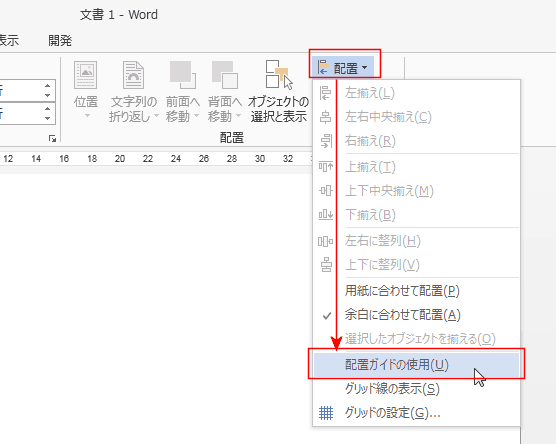
Task: Click the dialog launcher arrow beside spinners
Action: (x=52, y=139)
